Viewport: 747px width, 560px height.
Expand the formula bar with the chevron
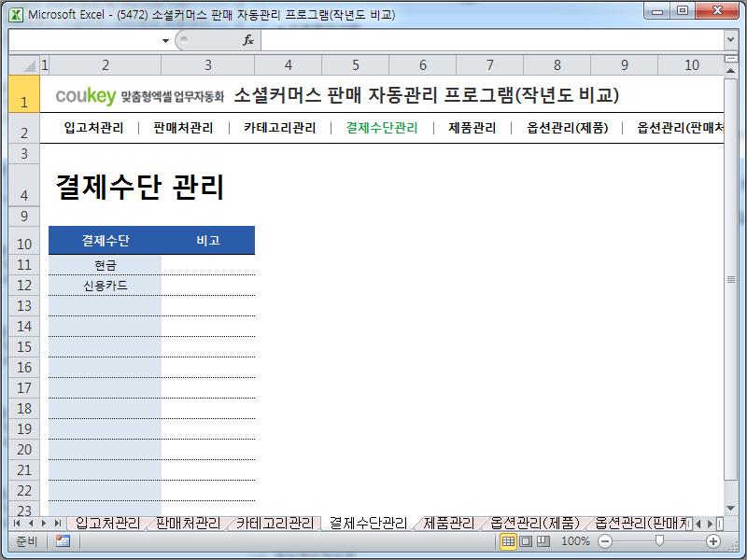(730, 40)
